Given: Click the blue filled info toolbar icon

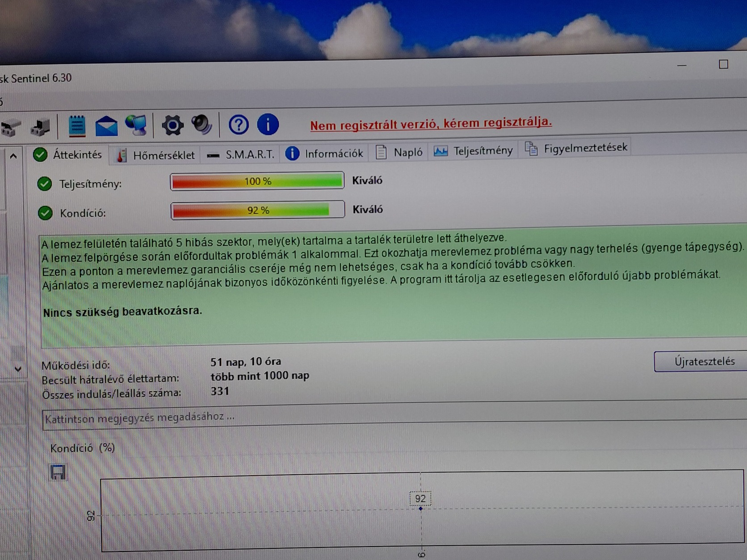Looking at the screenshot, I should [x=268, y=124].
